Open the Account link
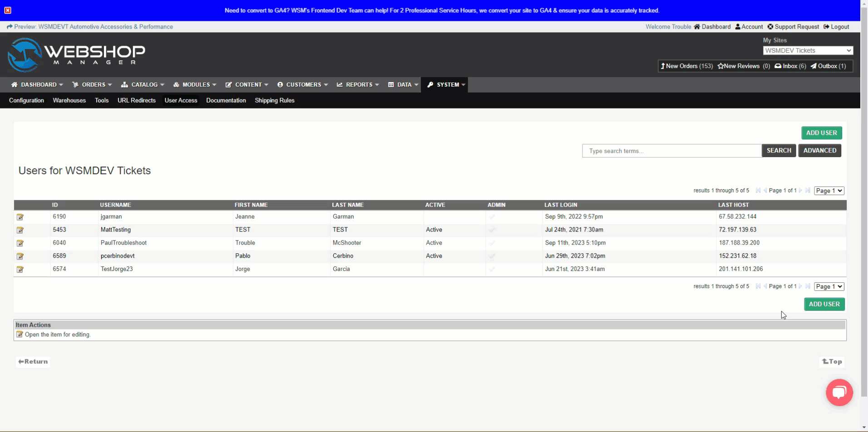 coord(749,27)
